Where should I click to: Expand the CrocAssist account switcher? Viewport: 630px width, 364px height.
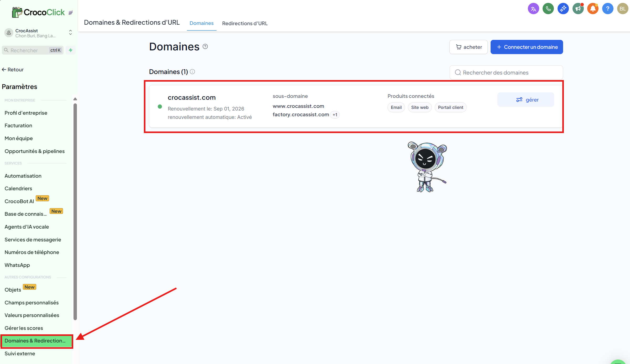coord(70,33)
